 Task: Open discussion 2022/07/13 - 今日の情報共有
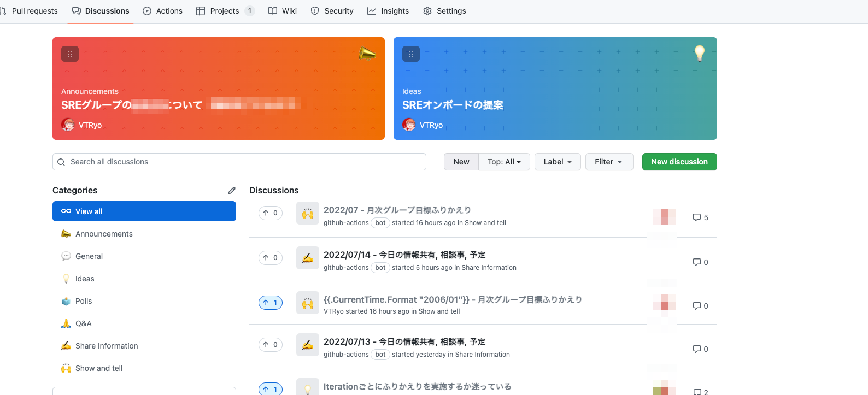pyautogui.click(x=404, y=342)
